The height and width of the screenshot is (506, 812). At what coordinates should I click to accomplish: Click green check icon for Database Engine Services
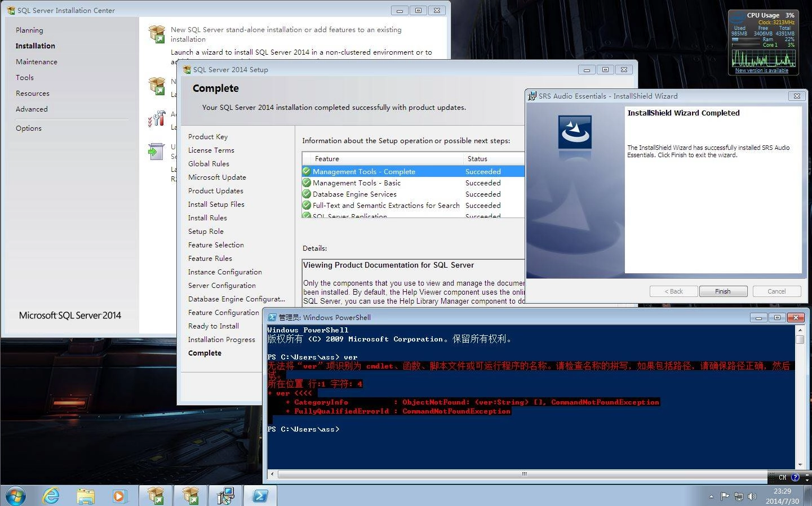(307, 194)
